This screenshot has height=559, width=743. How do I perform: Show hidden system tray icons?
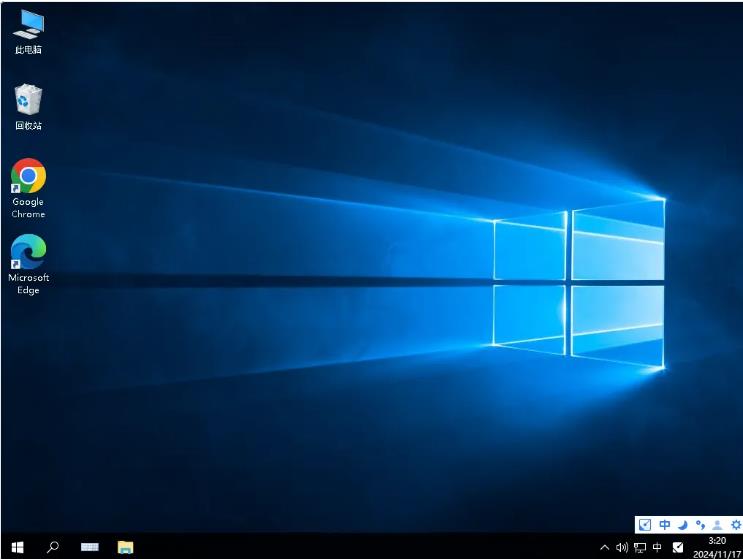click(604, 548)
